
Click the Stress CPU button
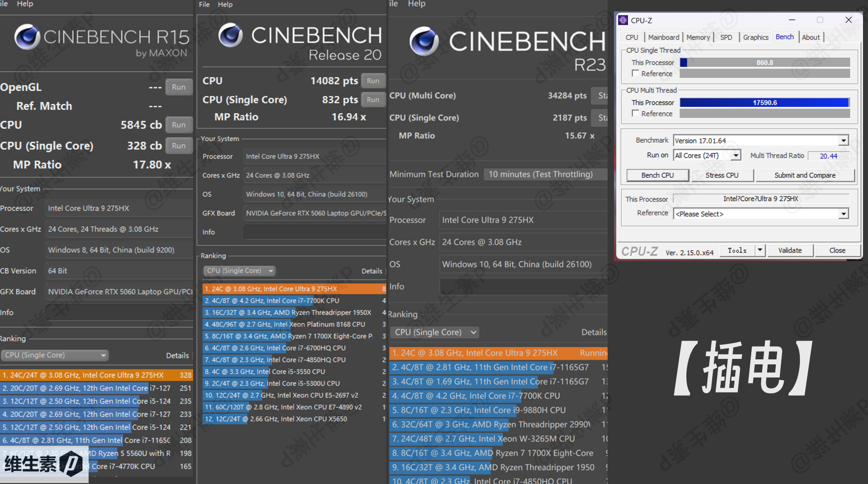click(722, 175)
